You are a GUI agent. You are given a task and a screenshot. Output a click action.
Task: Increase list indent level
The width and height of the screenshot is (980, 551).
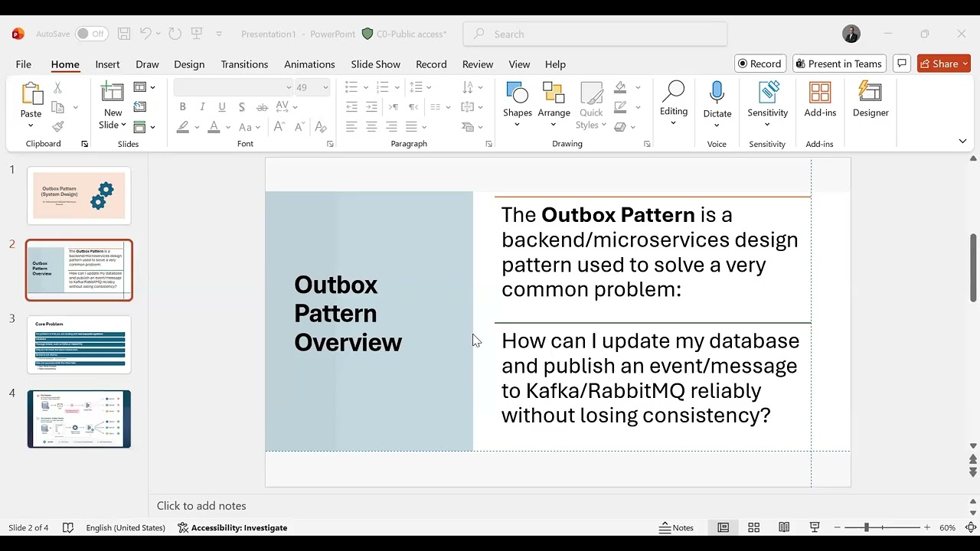pos(371,107)
